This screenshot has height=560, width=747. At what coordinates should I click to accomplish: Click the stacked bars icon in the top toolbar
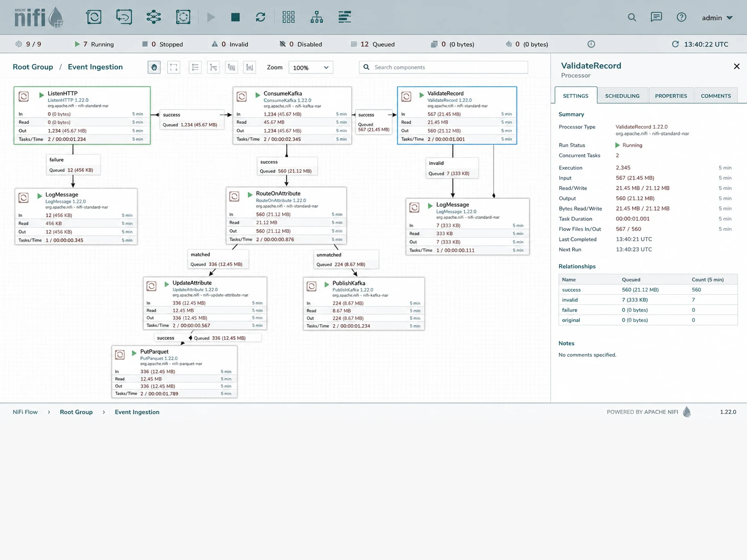(344, 17)
